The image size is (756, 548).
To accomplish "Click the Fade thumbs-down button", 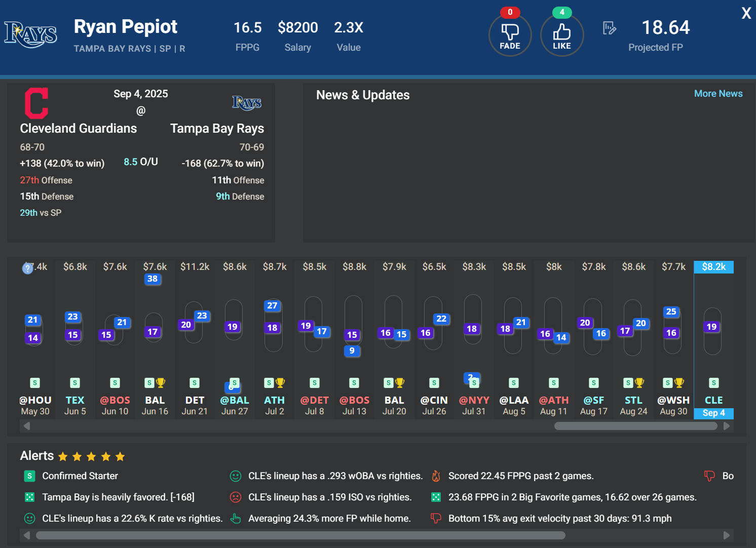I will (x=510, y=35).
